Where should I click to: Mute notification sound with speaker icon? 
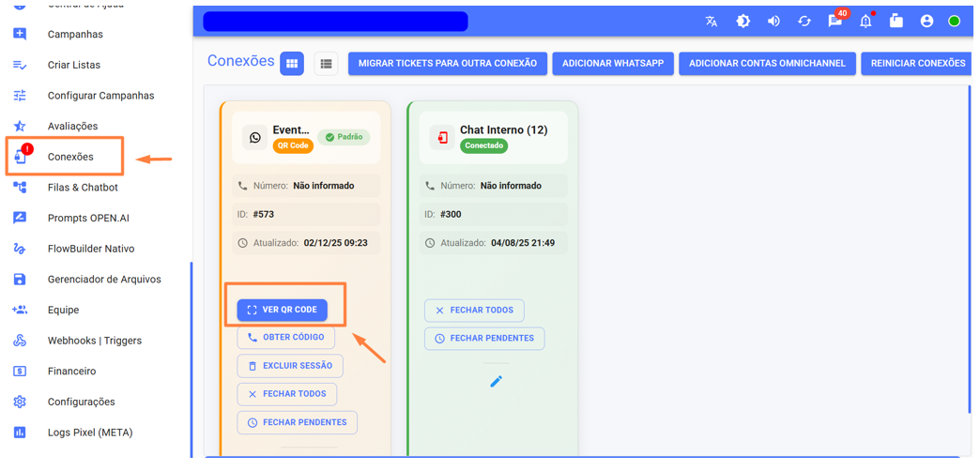click(773, 21)
